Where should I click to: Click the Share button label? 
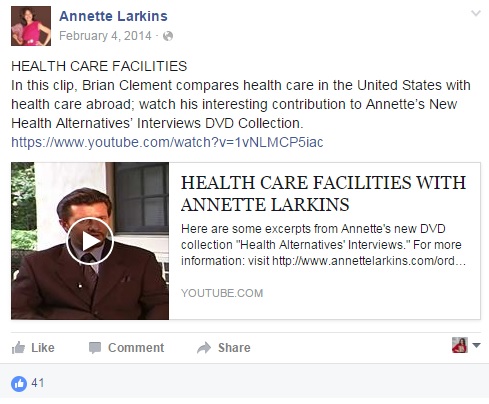pos(234,348)
